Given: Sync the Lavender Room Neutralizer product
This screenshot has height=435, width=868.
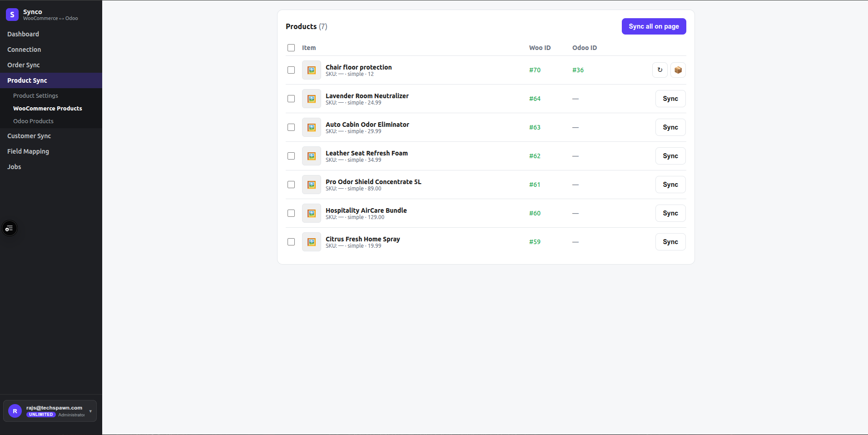Looking at the screenshot, I should click(670, 99).
